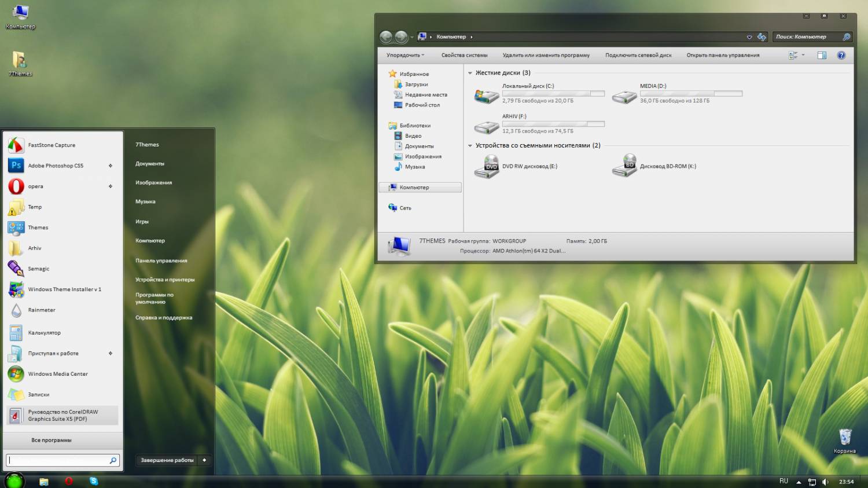Open the network tray icon
Viewport: 868px width, 488px height.
(812, 482)
